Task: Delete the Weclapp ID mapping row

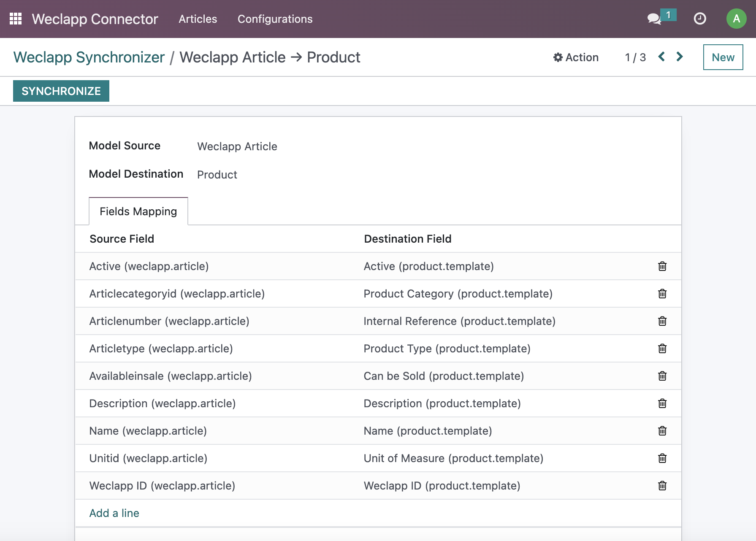Action: pyautogui.click(x=662, y=486)
